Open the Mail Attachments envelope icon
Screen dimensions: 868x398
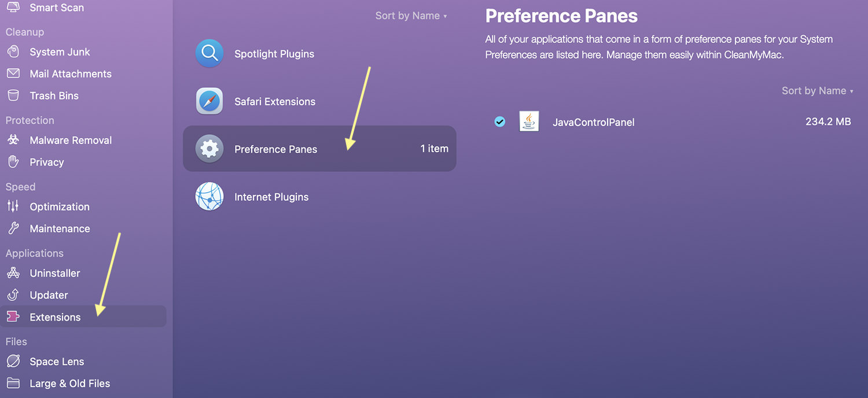click(x=13, y=74)
